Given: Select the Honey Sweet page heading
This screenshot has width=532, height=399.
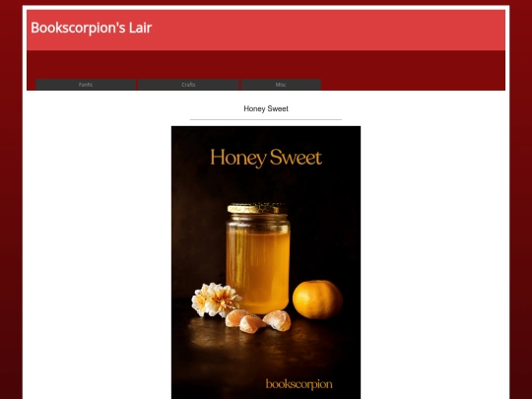Looking at the screenshot, I should click(266, 108).
